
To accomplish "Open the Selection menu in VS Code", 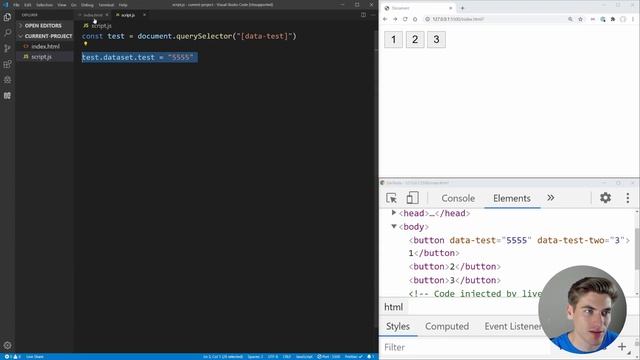I will [x=44, y=5].
